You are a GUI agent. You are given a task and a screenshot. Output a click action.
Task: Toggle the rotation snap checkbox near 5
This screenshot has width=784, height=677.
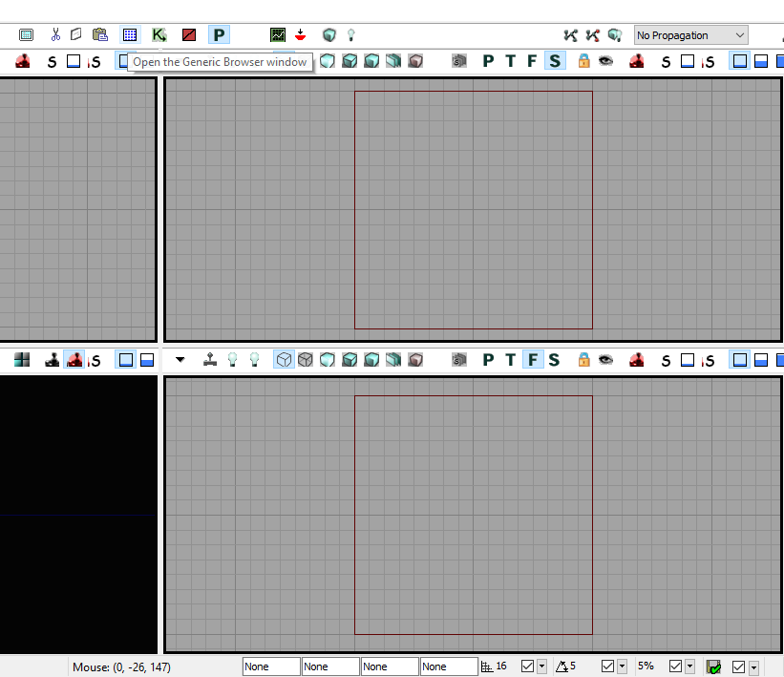[608, 666]
